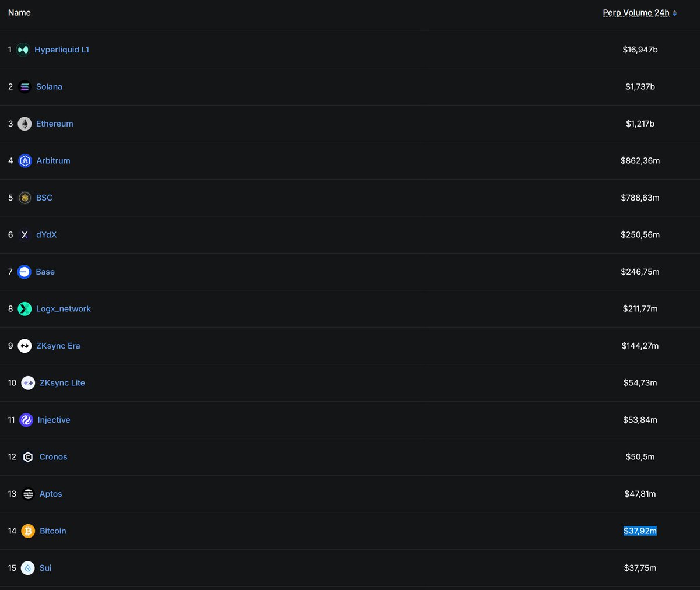Click the $37,75m volume value
700x590 pixels.
(640, 568)
